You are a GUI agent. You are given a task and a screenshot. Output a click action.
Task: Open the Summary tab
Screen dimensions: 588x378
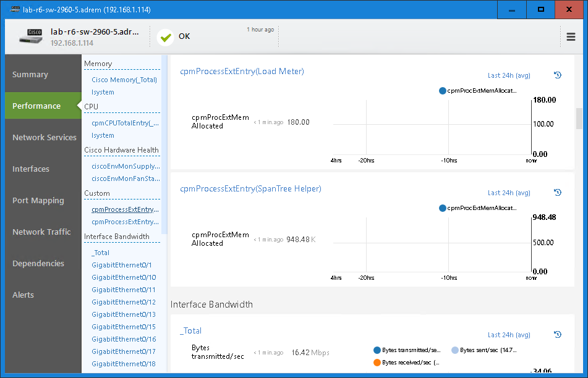(43, 74)
